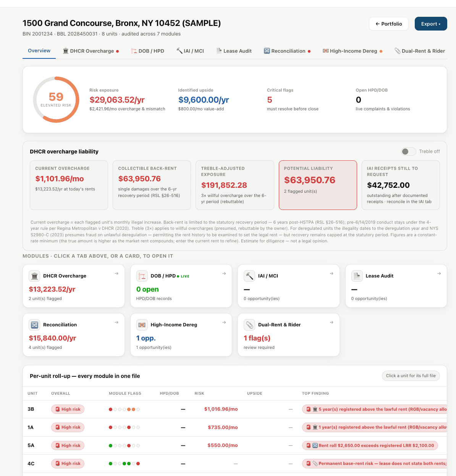Select the IAI Receipts Still to Request card

401,185
